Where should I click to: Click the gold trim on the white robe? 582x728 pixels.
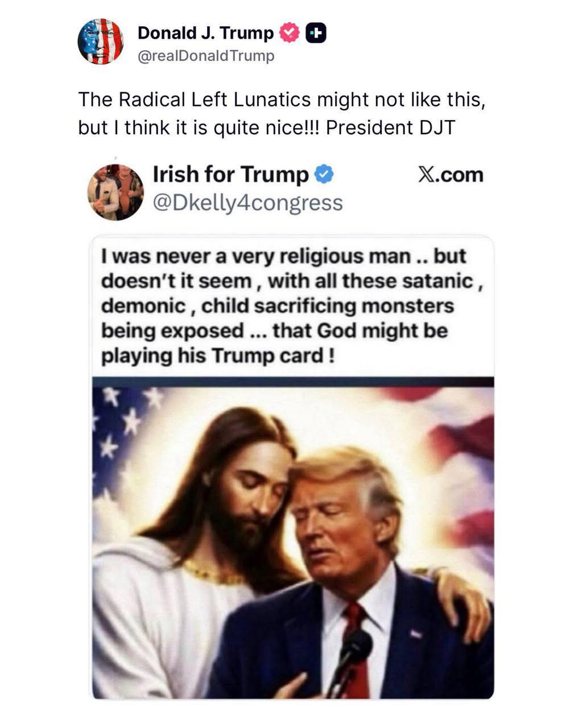(x=213, y=572)
